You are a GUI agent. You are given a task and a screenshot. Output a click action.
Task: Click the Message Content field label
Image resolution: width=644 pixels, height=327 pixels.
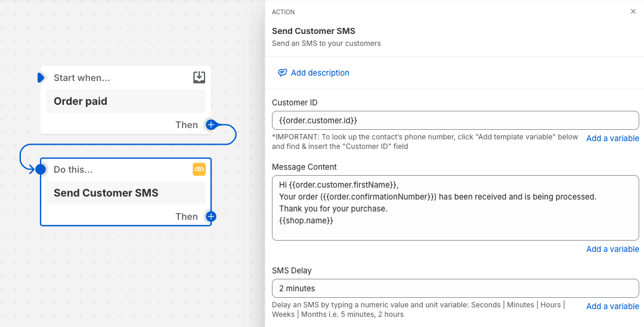[304, 167]
